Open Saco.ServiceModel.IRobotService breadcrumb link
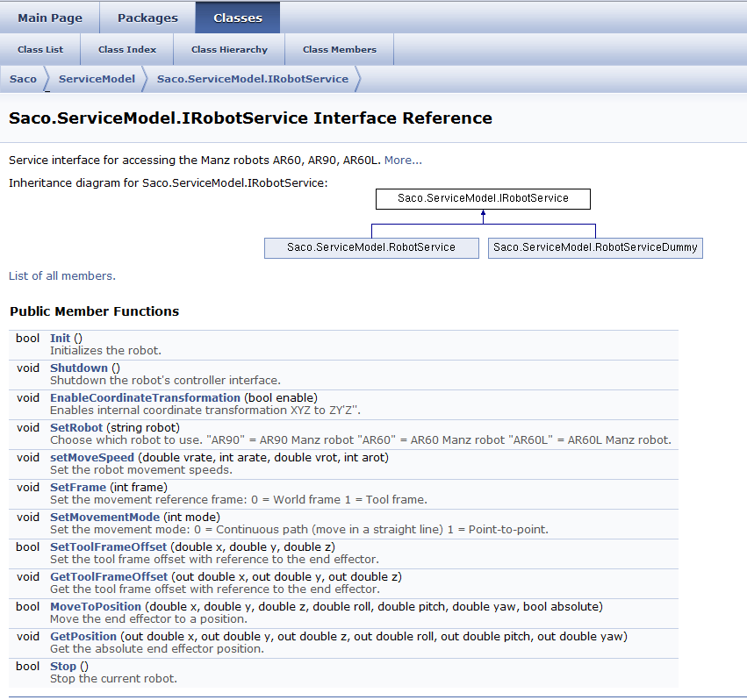 (253, 79)
